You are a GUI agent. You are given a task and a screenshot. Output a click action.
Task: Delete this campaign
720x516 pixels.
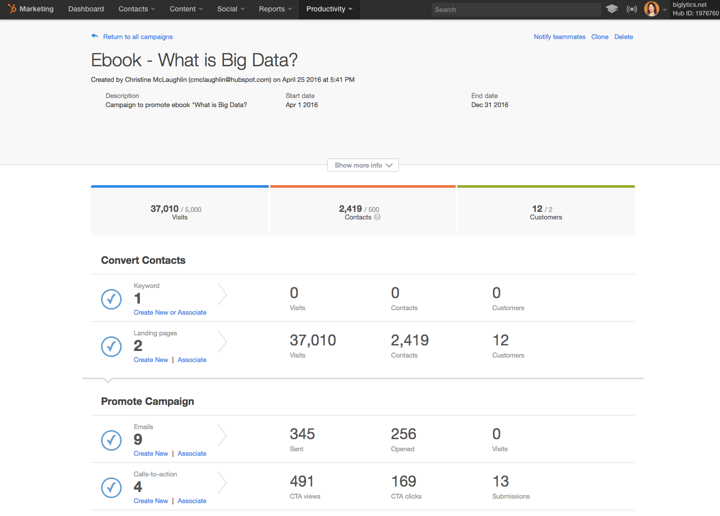click(624, 37)
